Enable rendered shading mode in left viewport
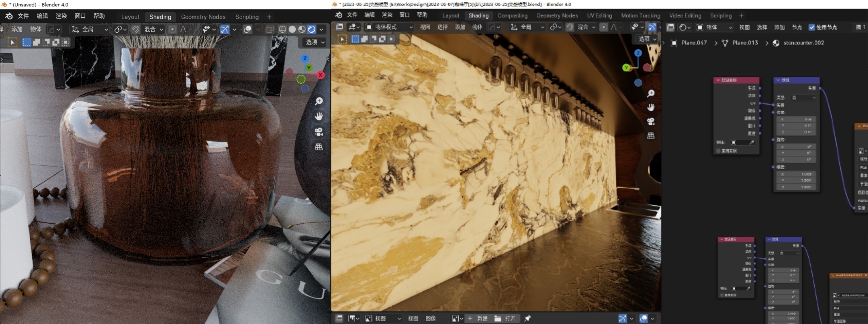The height and width of the screenshot is (324, 868). click(x=312, y=29)
